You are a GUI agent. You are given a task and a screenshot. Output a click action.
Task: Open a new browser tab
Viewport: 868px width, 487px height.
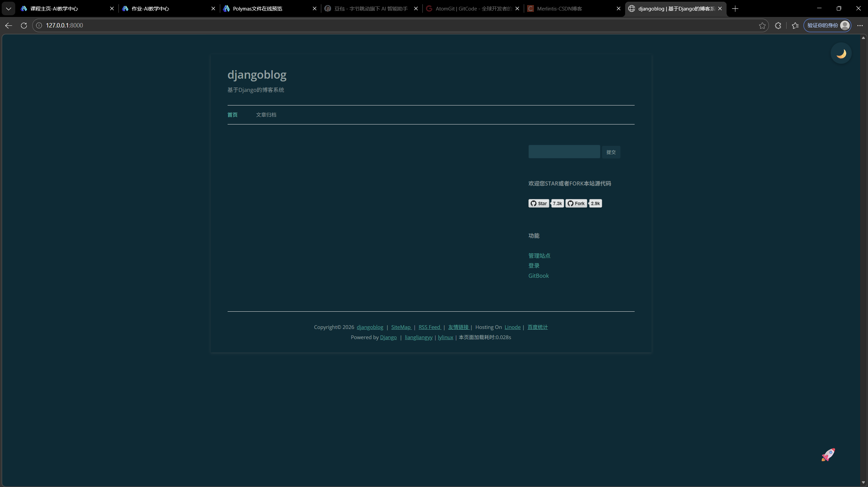coord(735,8)
